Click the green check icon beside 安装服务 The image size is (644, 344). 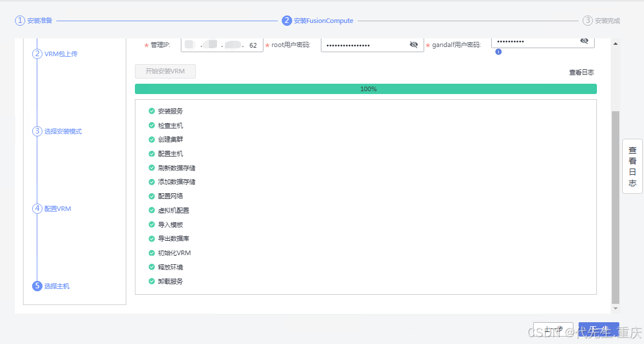pyautogui.click(x=152, y=111)
